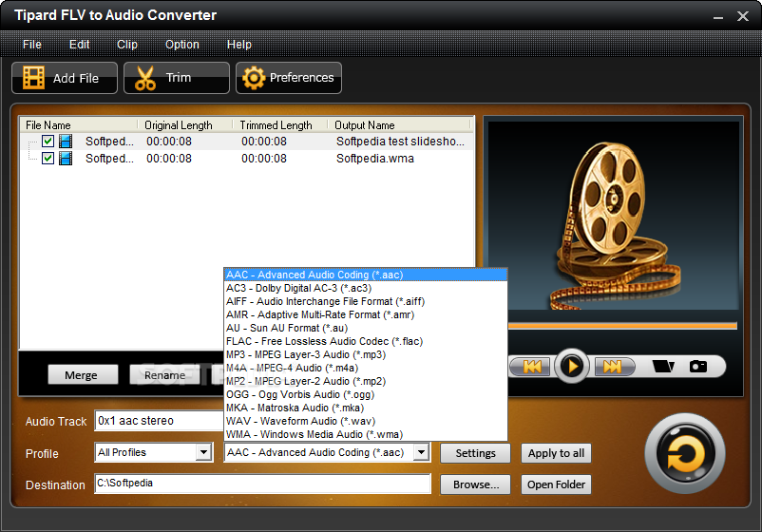Uncheck the first Softped... file checkbox

48,142
